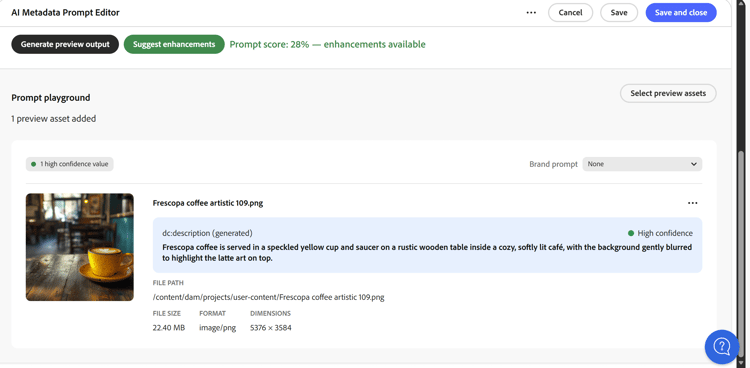Click the FORMAT label
The image size is (750, 368).
[x=212, y=313]
